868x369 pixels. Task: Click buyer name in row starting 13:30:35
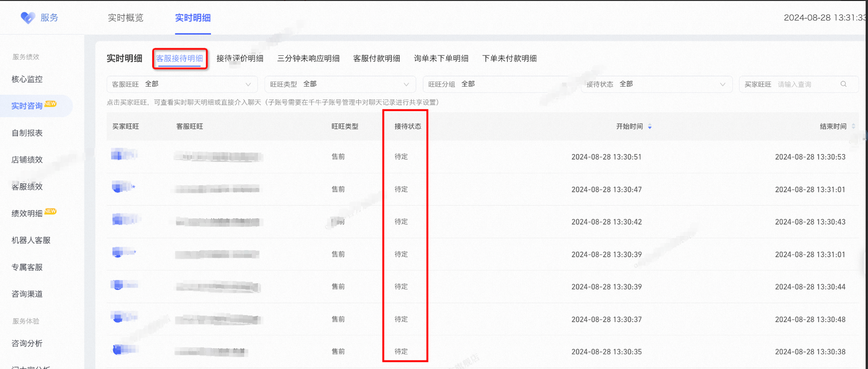click(125, 350)
